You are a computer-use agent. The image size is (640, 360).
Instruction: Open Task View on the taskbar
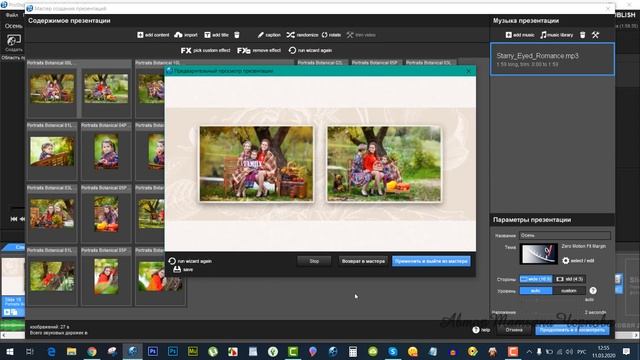pos(30,351)
